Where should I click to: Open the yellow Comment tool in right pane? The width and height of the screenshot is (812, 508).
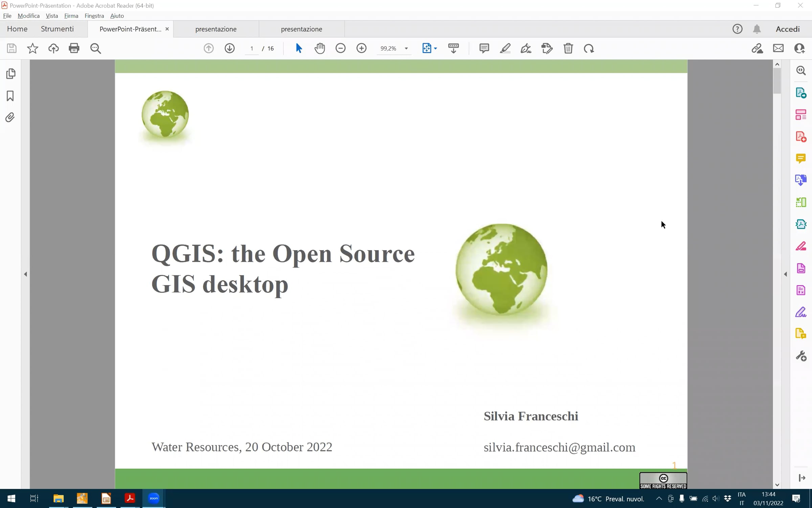801,158
